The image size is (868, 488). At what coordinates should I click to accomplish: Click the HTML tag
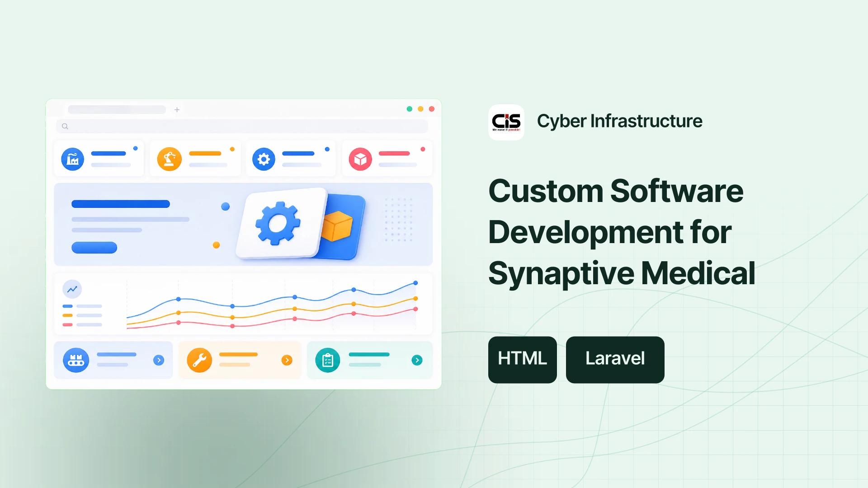tap(523, 360)
